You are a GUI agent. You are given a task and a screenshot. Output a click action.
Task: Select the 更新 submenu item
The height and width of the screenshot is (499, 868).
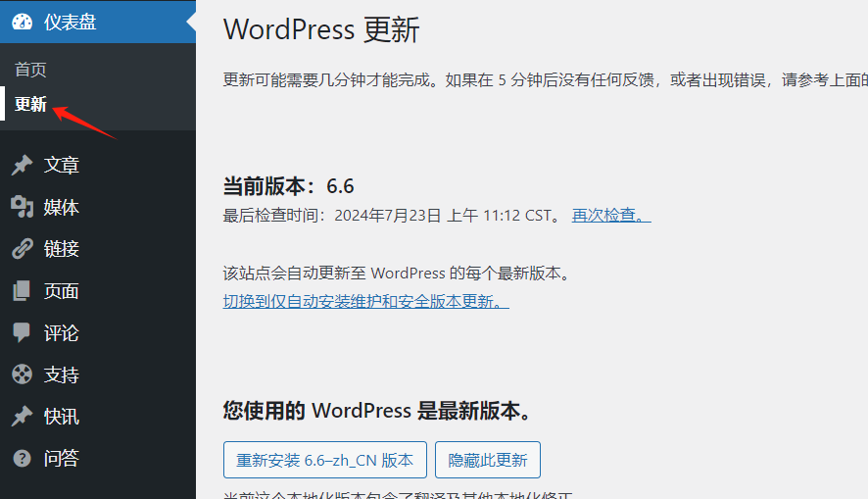[30, 104]
